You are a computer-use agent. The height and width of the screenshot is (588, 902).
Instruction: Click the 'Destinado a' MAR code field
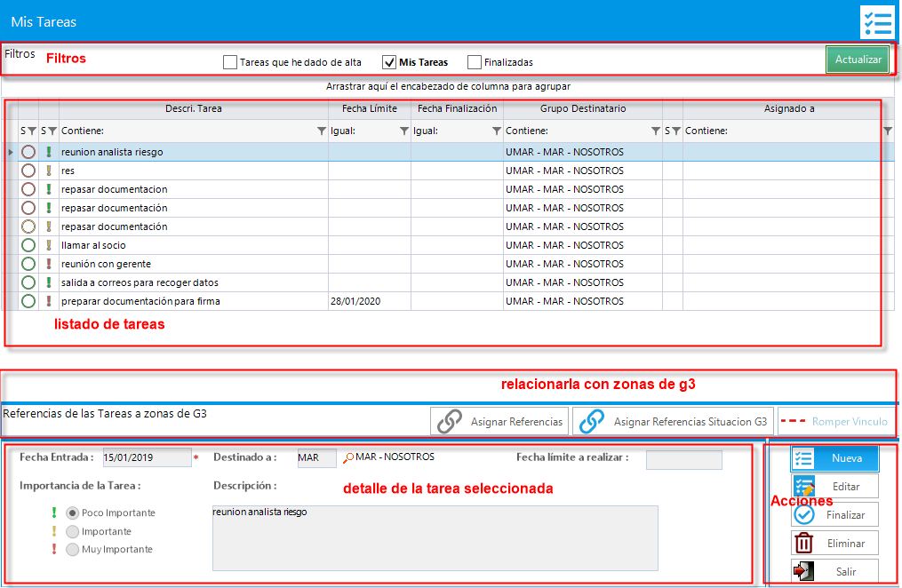point(316,458)
